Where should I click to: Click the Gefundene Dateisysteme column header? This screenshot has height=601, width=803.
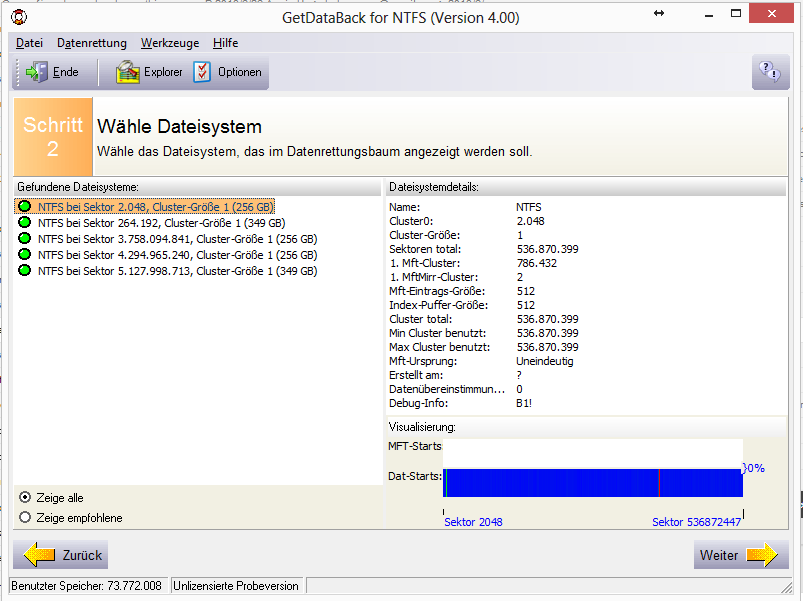click(198, 187)
